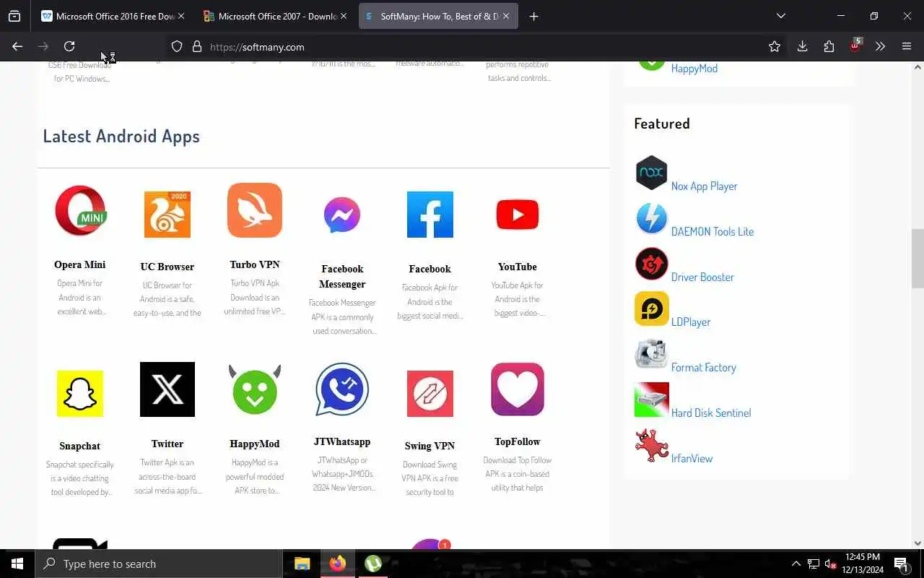The height and width of the screenshot is (578, 924).
Task: Open uTorrent from the taskbar
Action: 372,564
